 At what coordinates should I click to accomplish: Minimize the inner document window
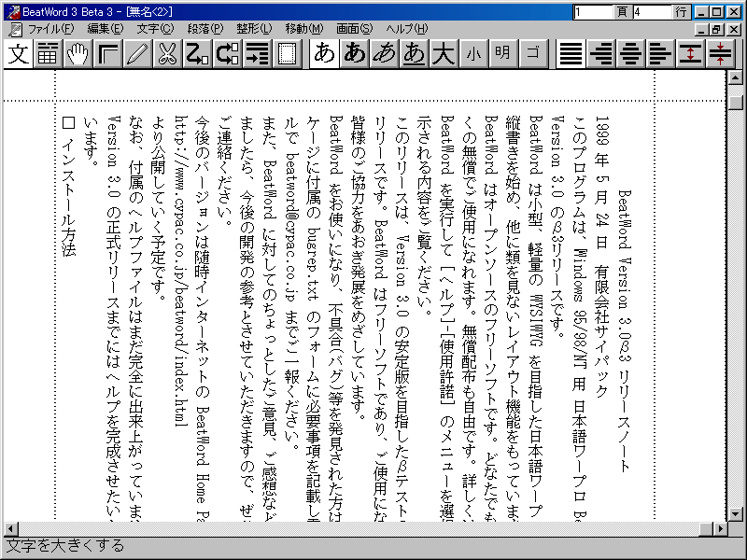coord(701,30)
